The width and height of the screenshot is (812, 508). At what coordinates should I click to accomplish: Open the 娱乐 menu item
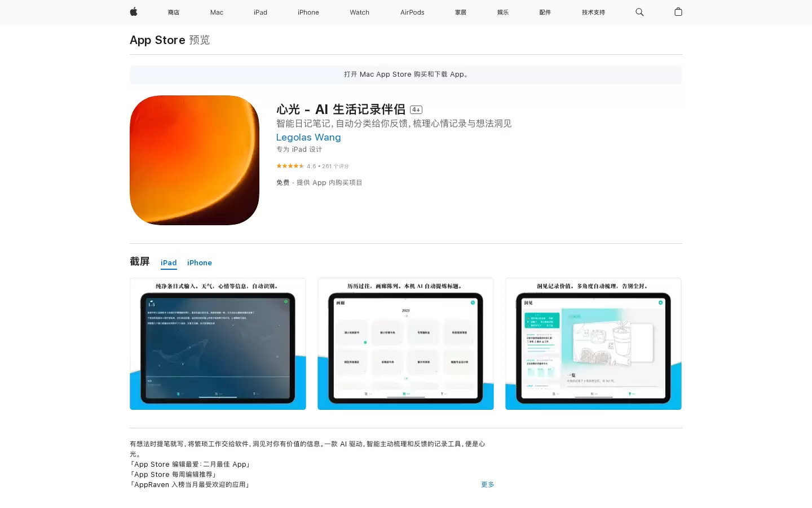(x=503, y=12)
